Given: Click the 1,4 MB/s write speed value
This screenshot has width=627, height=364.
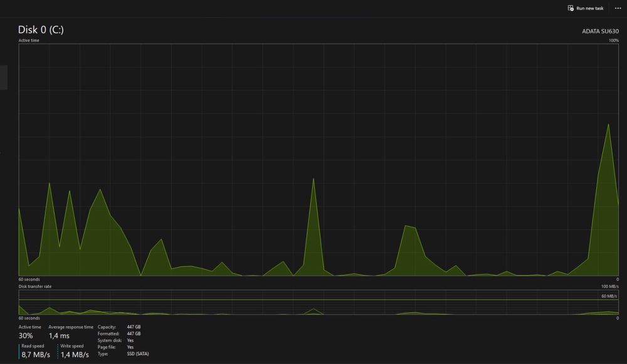Looking at the screenshot, I should pyautogui.click(x=75, y=355).
